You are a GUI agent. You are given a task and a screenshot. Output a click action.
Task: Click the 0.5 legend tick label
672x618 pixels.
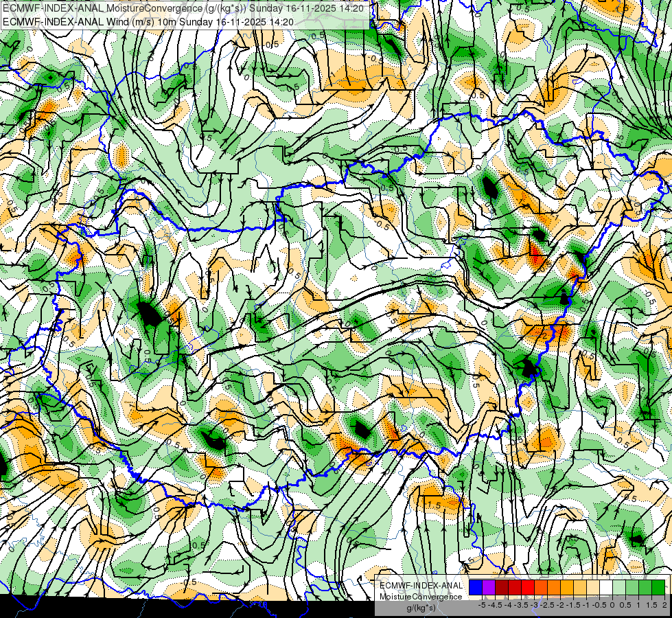[625, 605]
